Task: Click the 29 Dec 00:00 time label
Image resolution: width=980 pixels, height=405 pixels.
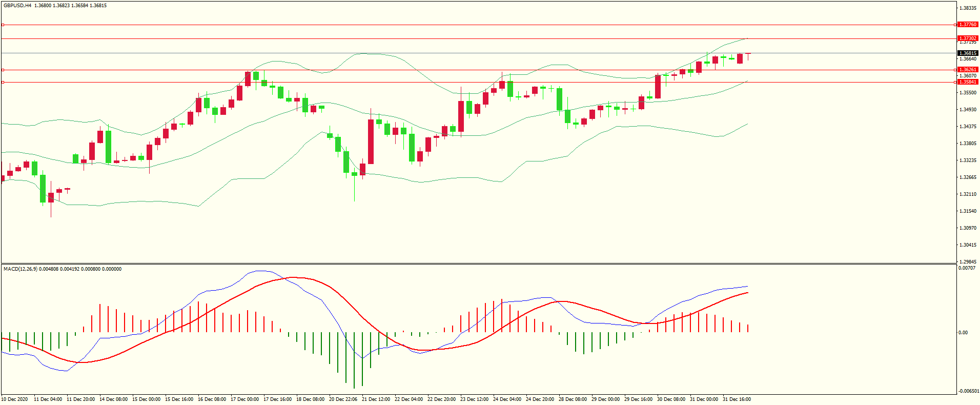Action: [x=605, y=399]
